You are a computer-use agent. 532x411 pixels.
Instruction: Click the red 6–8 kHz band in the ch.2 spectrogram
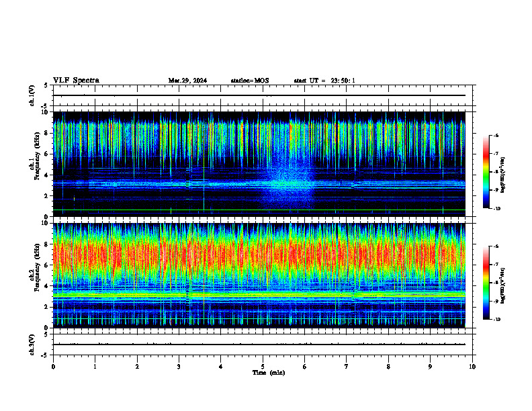coord(259,255)
